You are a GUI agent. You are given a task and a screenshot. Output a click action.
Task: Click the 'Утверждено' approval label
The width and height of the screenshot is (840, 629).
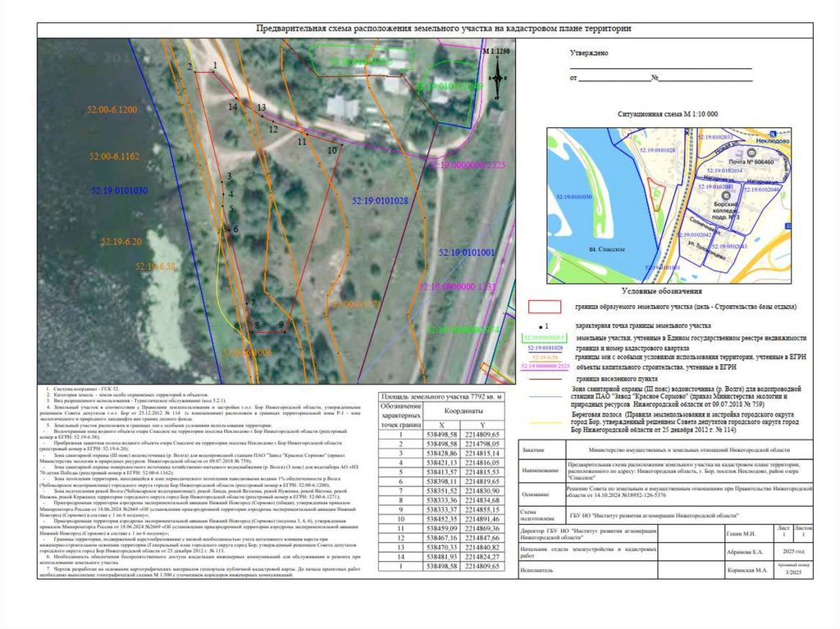[589, 53]
